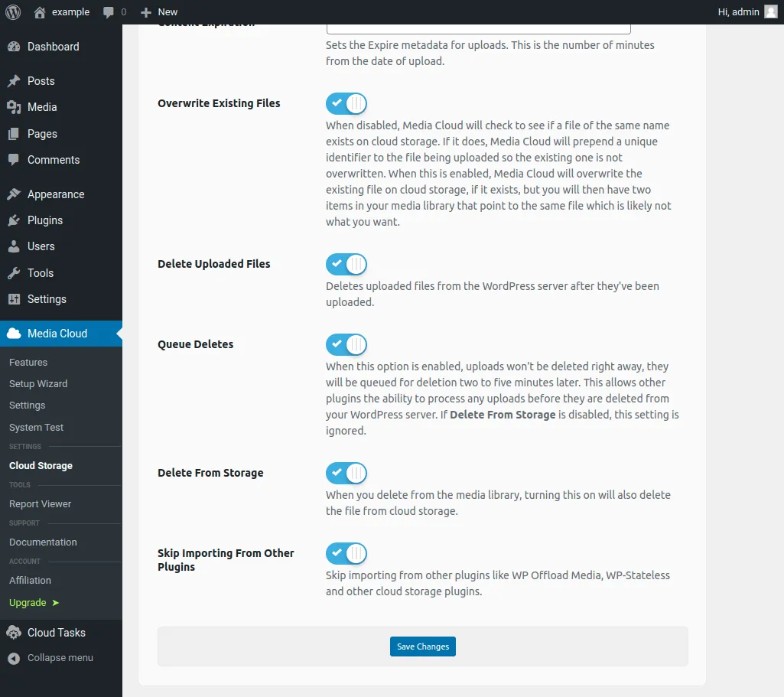This screenshot has width=784, height=697.
Task: Click the Cloud Tasks gear icon
Action: [14, 633]
